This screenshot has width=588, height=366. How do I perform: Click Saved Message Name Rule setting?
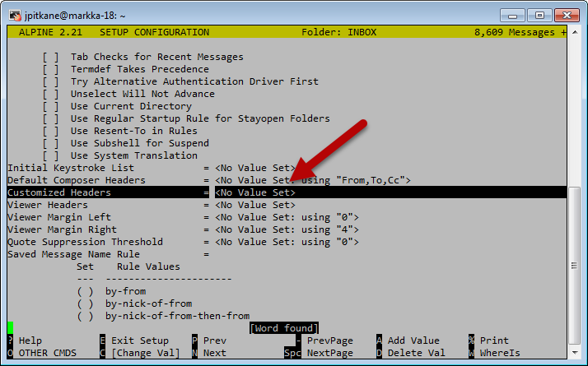[x=73, y=254]
